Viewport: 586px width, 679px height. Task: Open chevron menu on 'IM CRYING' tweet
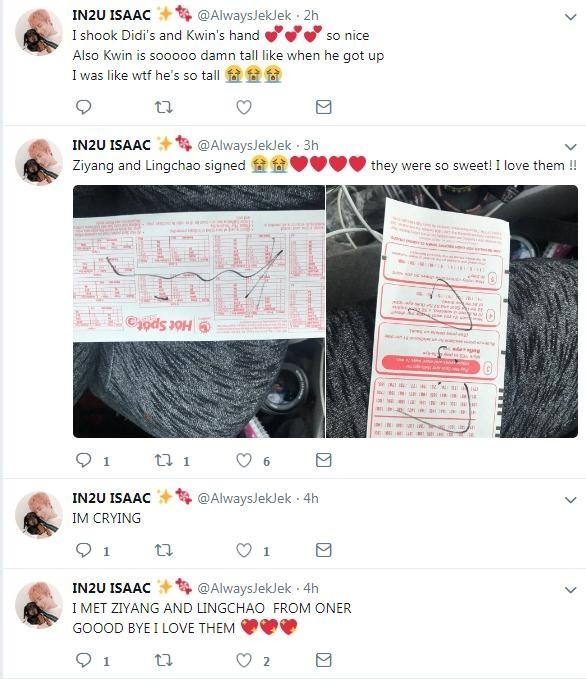[x=571, y=500]
